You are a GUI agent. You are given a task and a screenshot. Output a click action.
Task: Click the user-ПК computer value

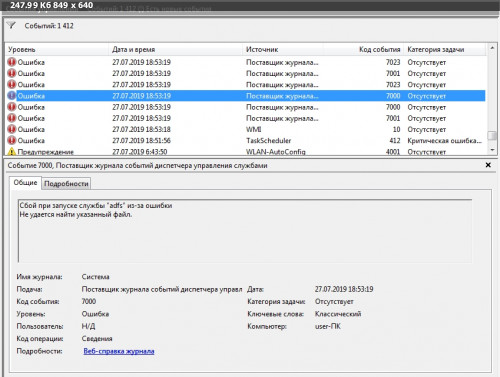[x=328, y=326]
